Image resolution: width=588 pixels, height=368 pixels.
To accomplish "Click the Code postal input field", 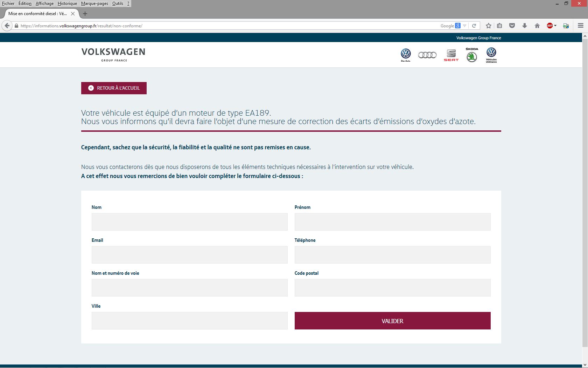I will (x=392, y=288).
